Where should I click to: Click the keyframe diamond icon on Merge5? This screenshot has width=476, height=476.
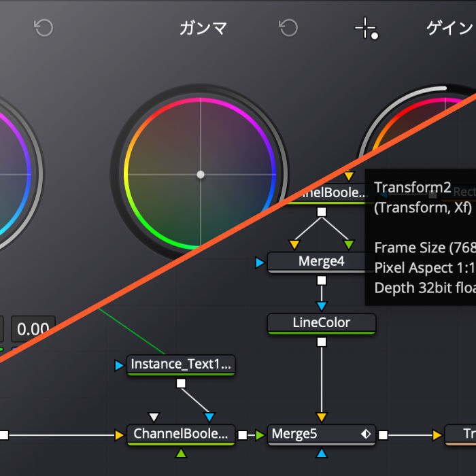(x=366, y=434)
